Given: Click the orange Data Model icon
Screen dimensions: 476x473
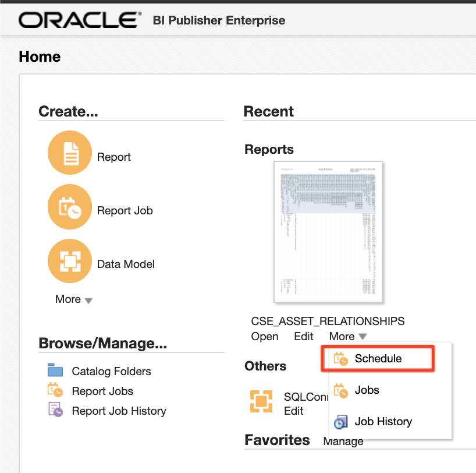Looking at the screenshot, I should pyautogui.click(x=70, y=260).
